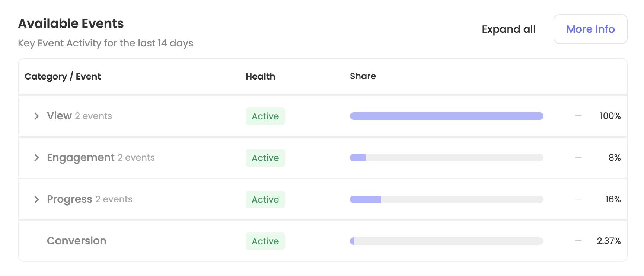Click the Engagement row Active badge

[265, 158]
